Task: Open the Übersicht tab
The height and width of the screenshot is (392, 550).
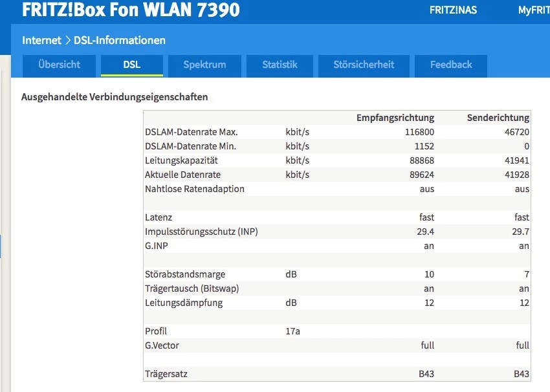Action: (59, 65)
